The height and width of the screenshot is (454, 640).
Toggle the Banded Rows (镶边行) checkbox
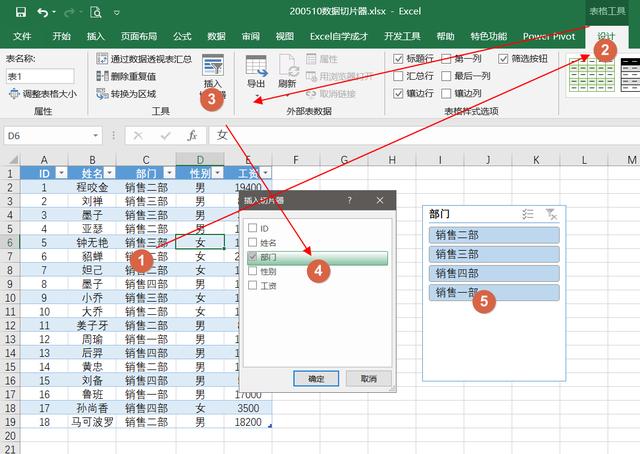(x=398, y=93)
